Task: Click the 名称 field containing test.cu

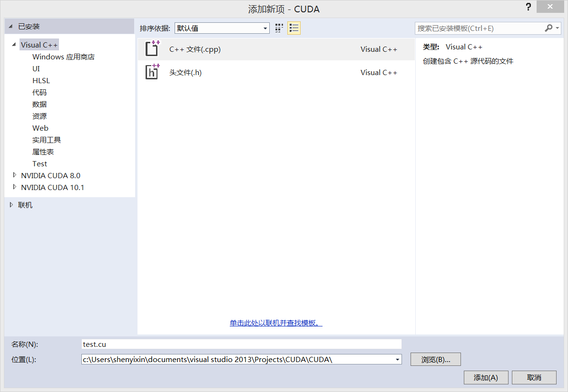Action: [238, 344]
